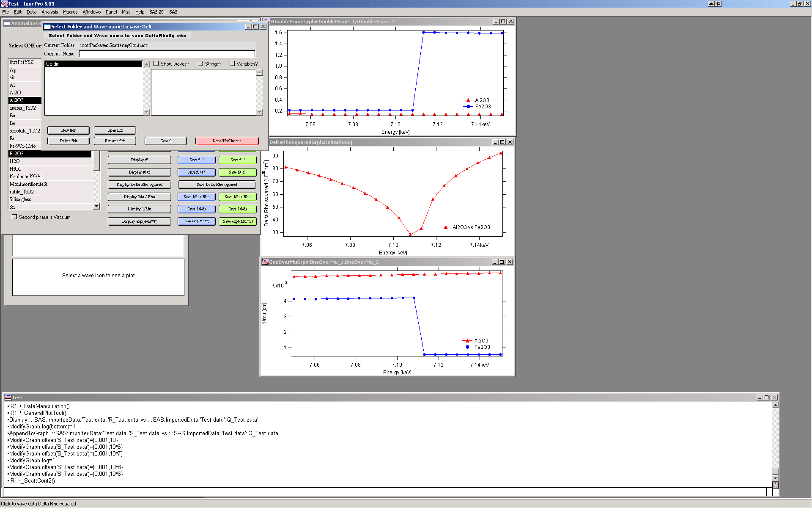812x508 pixels.
Task: Click the blue Save f'' button
Action: [x=197, y=160]
